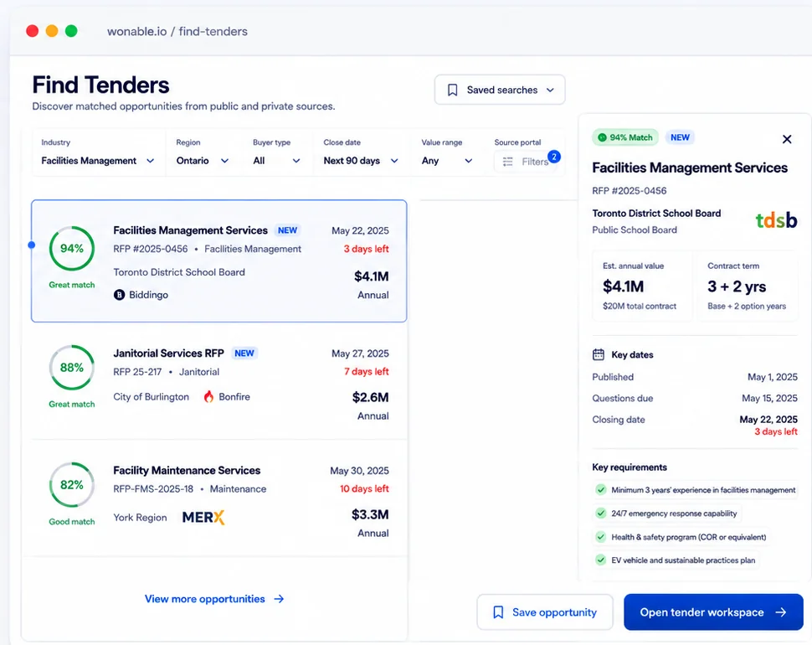
Task: Click checkmark for EV vehicle and sustainable practices
Action: click(601, 560)
